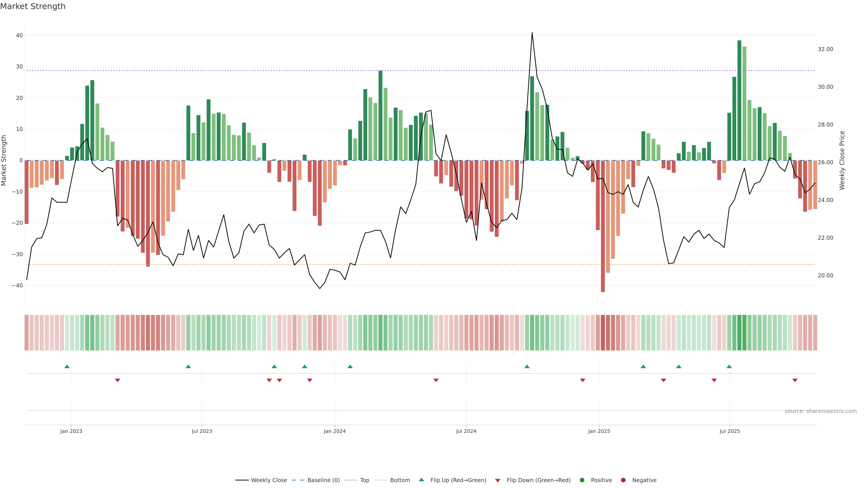Click the Flip Up green triangle legend icon

click(x=421, y=480)
